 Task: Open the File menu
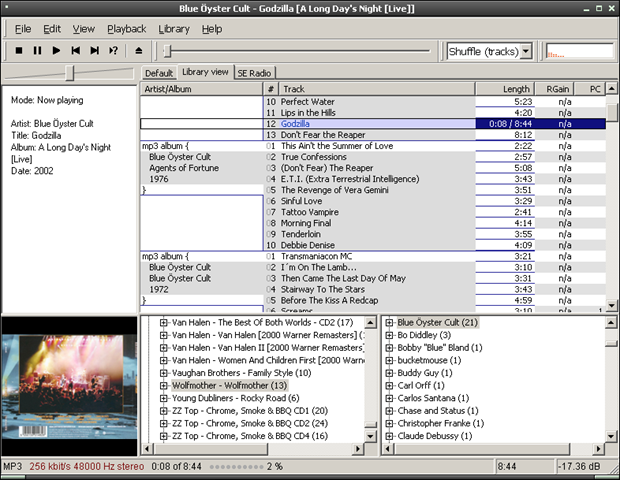tap(23, 29)
